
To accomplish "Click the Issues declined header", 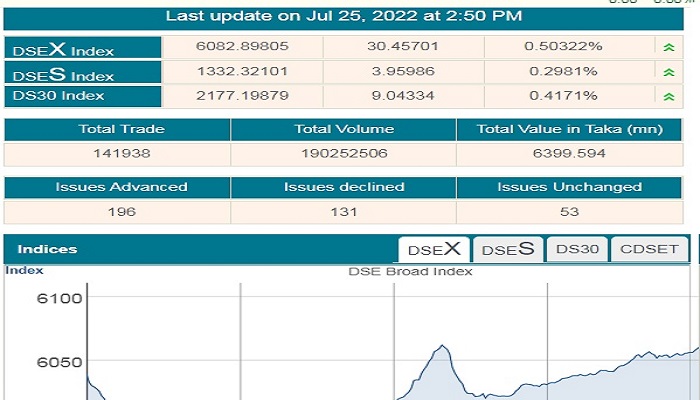I will coord(344,187).
